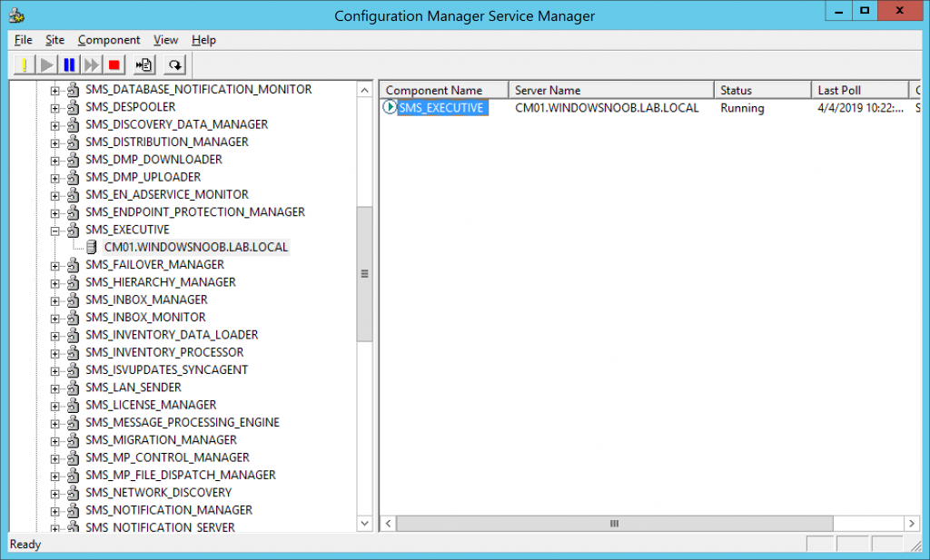Click the gear icon beside SMS_LAN_SENDER
The image size is (930, 560).
(x=72, y=387)
